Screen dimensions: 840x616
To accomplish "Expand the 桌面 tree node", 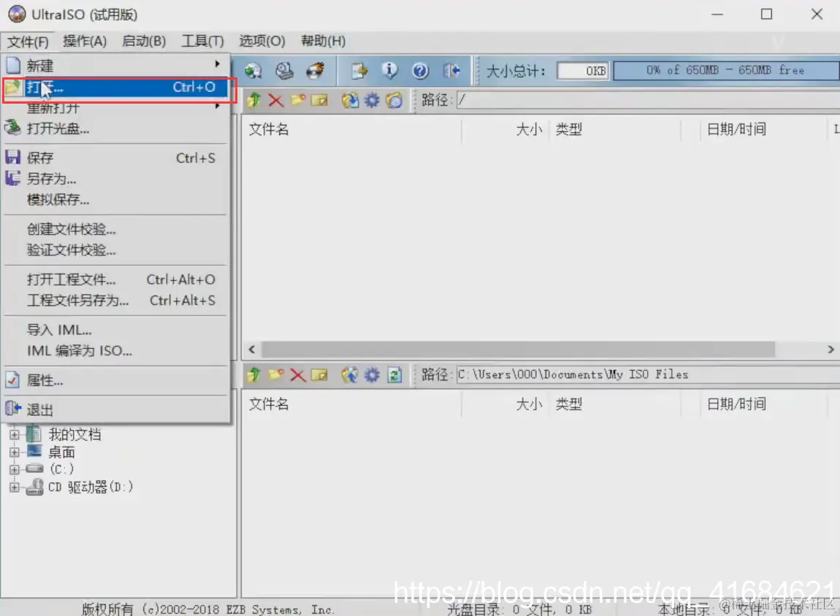I will coord(15,453).
